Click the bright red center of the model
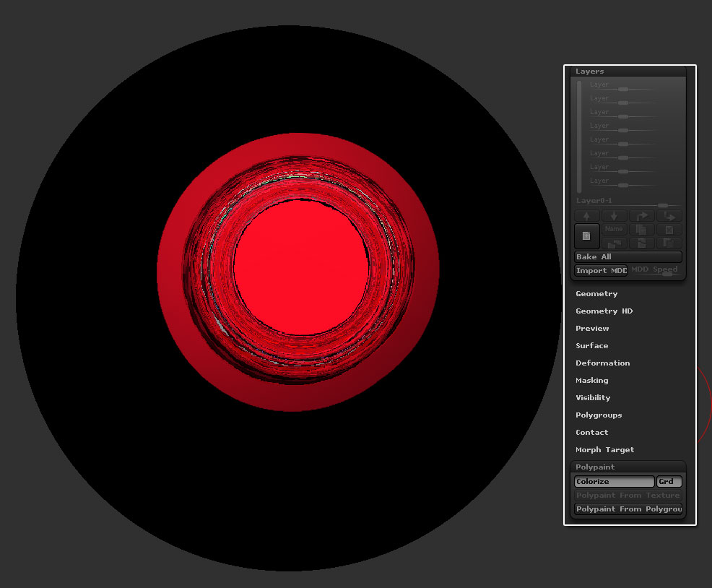The width and height of the screenshot is (712, 588). tap(301, 267)
